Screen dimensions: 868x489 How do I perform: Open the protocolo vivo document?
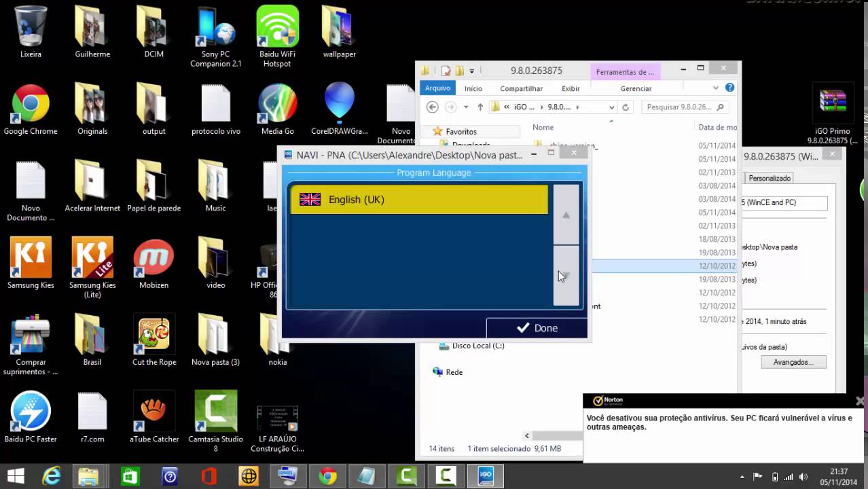coord(216,109)
